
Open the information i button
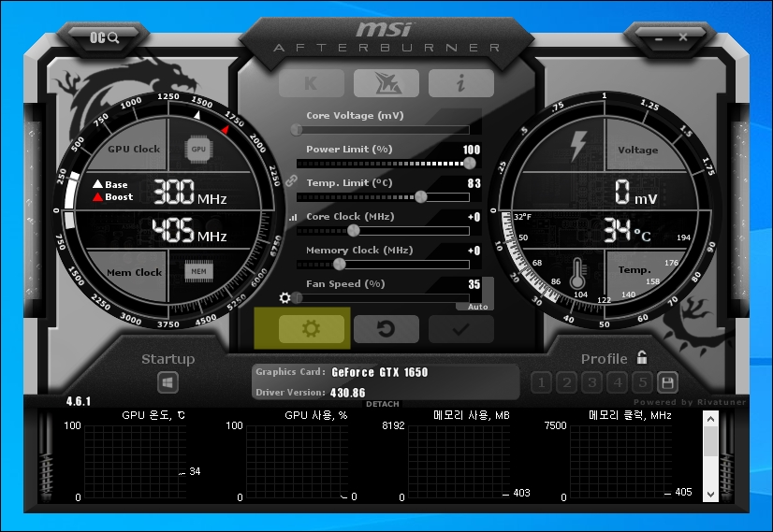click(461, 83)
